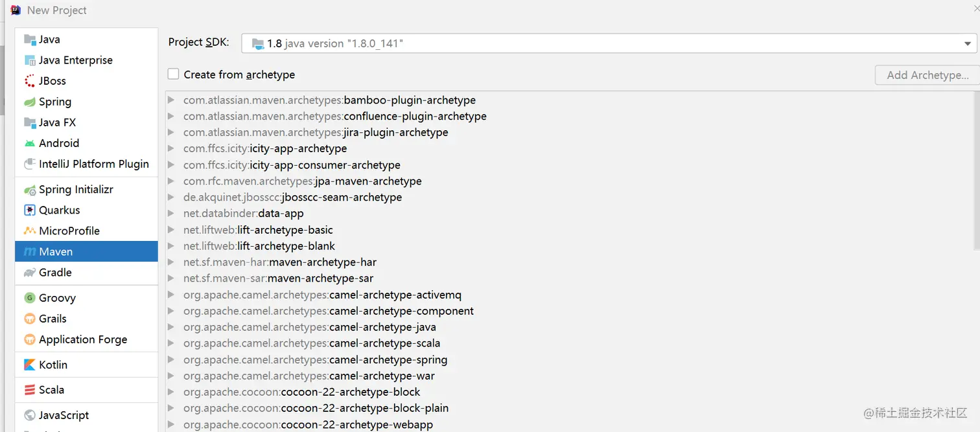Click the Spring leaf icon
Viewport: 980px width, 432px height.
pos(30,102)
